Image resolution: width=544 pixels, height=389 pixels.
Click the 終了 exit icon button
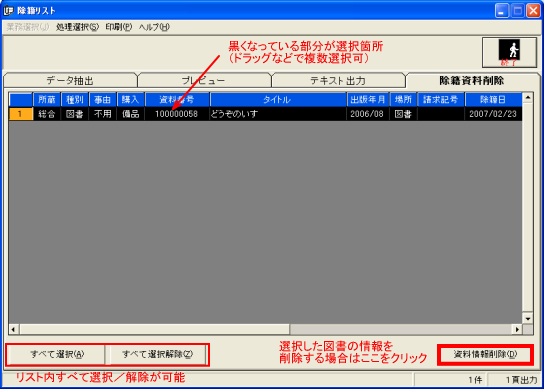pos(509,53)
